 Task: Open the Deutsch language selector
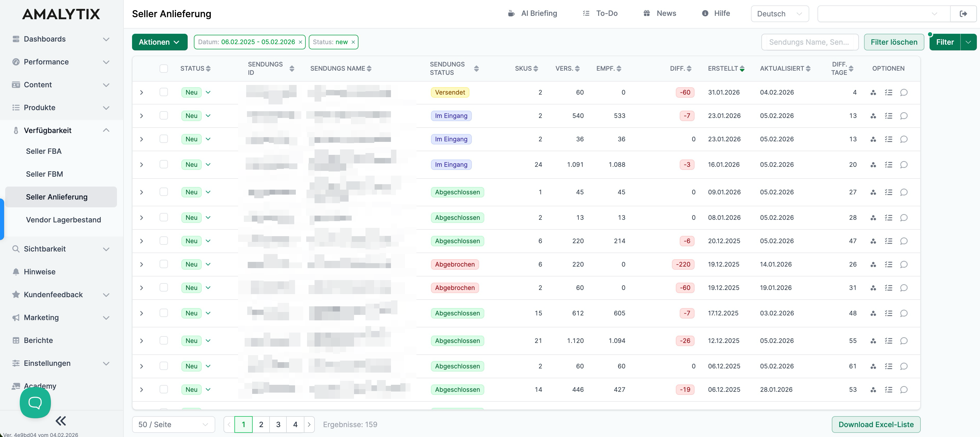pos(779,13)
